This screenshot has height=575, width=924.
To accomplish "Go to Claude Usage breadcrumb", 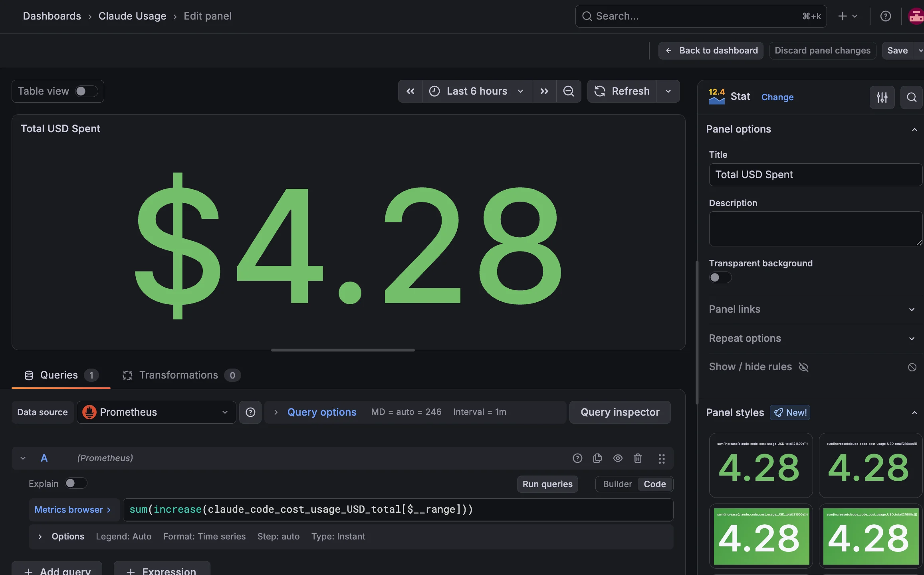I will (132, 16).
